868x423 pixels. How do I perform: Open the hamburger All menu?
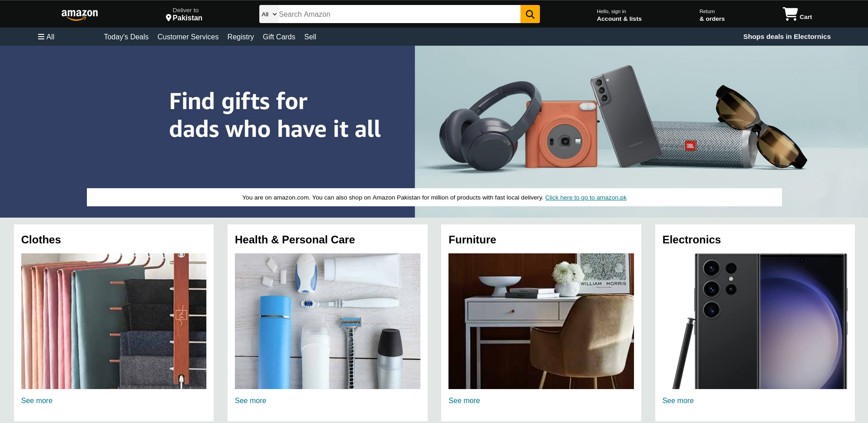[x=46, y=37]
